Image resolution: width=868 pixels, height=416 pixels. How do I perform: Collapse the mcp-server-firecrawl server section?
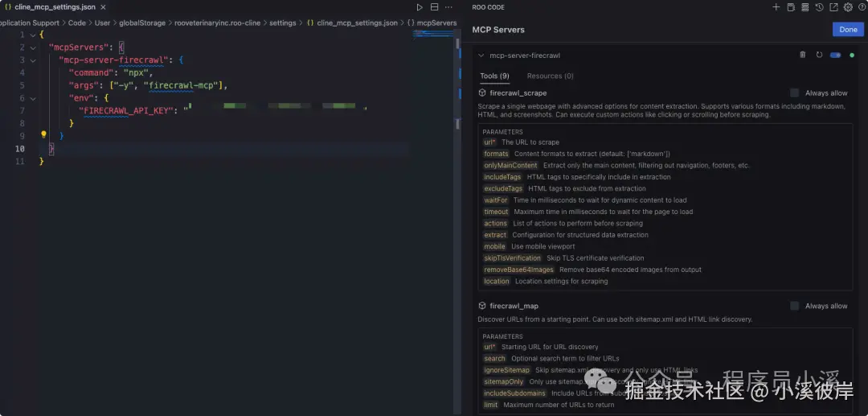pyautogui.click(x=481, y=56)
